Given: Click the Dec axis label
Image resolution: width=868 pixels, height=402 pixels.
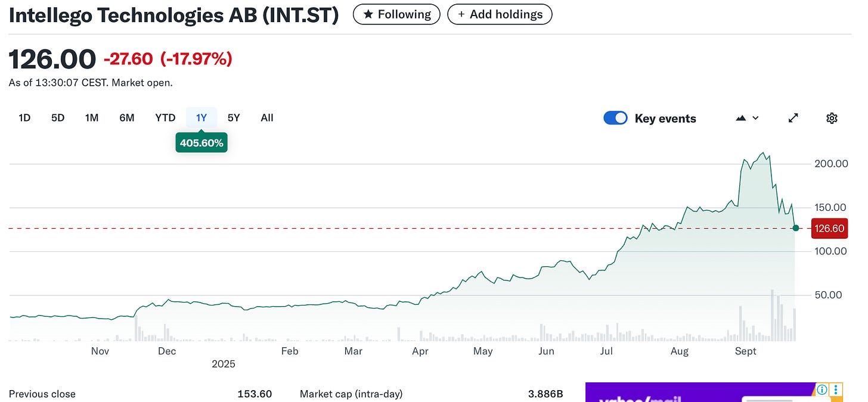Looking at the screenshot, I should [x=167, y=351].
